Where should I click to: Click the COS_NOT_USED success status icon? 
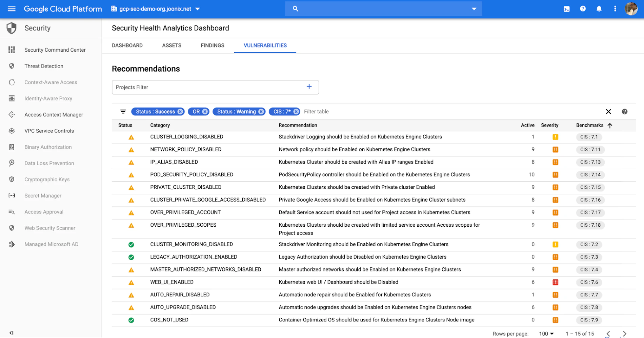131,320
